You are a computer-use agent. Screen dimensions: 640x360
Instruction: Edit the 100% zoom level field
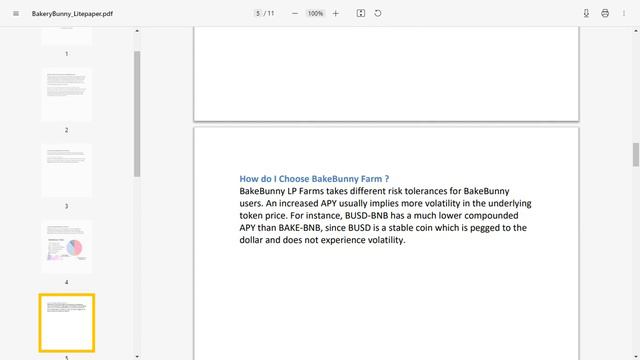tap(315, 13)
